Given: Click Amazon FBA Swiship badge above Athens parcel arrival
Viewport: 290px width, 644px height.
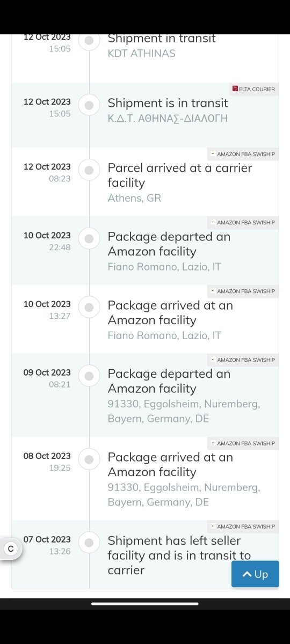Looking at the screenshot, I should coord(243,154).
